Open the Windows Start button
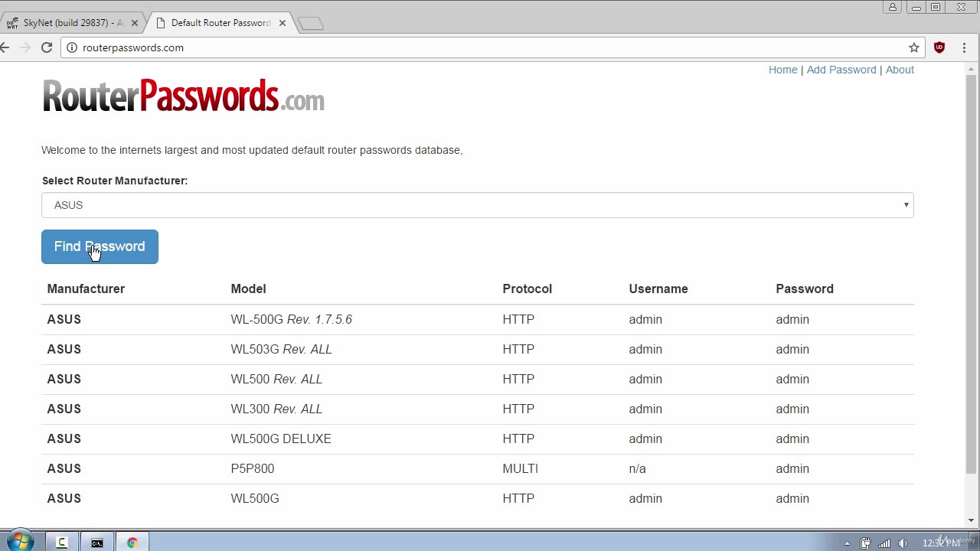The height and width of the screenshot is (551, 980). pos(18,542)
